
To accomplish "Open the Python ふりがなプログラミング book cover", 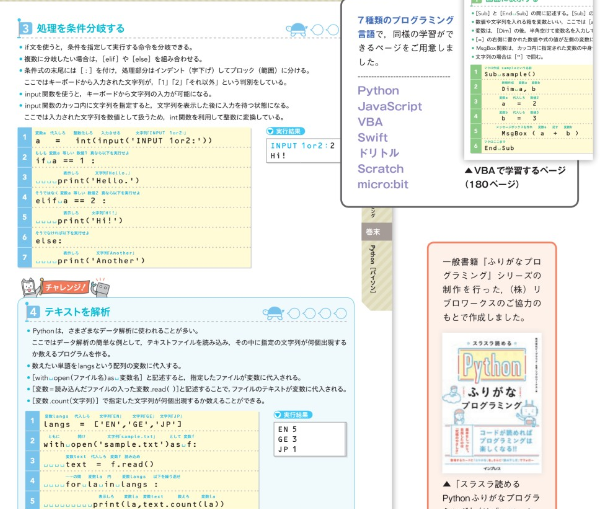I will tap(492, 403).
